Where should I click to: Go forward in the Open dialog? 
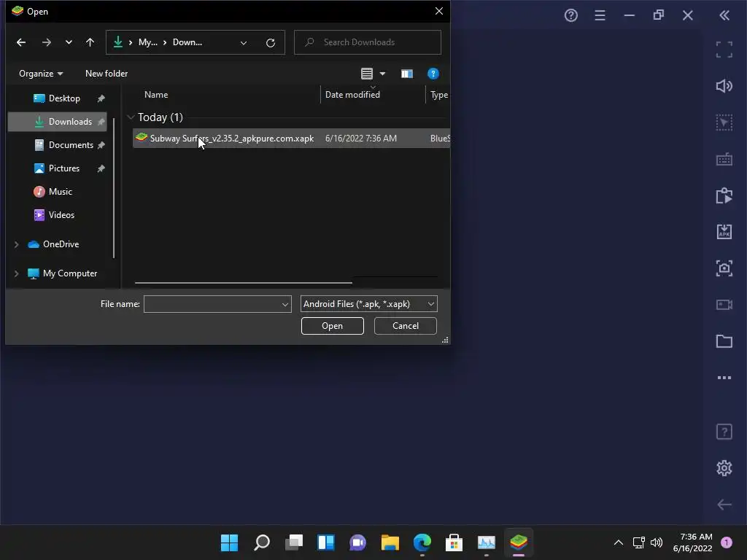click(x=46, y=42)
